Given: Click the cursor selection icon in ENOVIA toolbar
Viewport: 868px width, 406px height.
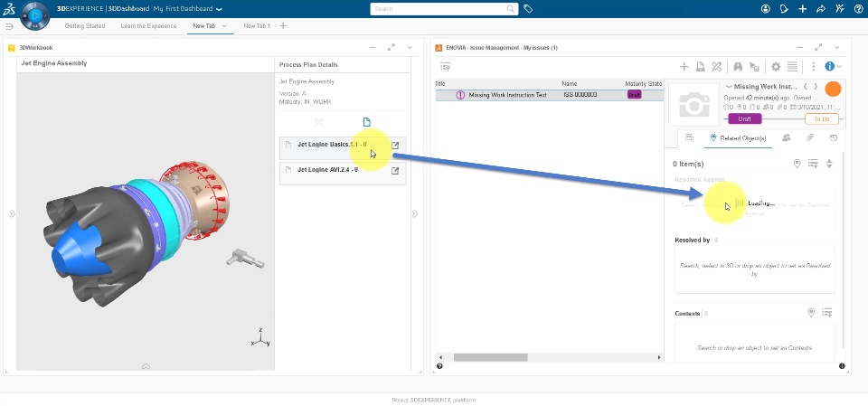Looking at the screenshot, I should tap(754, 67).
